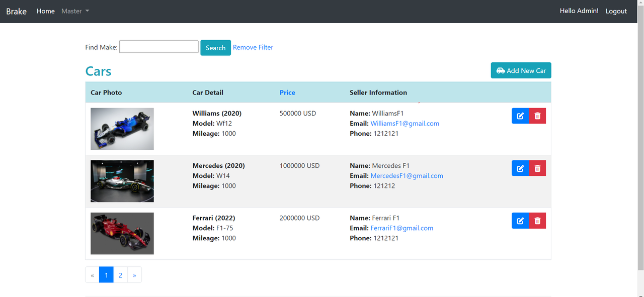Screen dimensions: 644x297
Task: Delete the Williams car entry
Action: click(537, 116)
